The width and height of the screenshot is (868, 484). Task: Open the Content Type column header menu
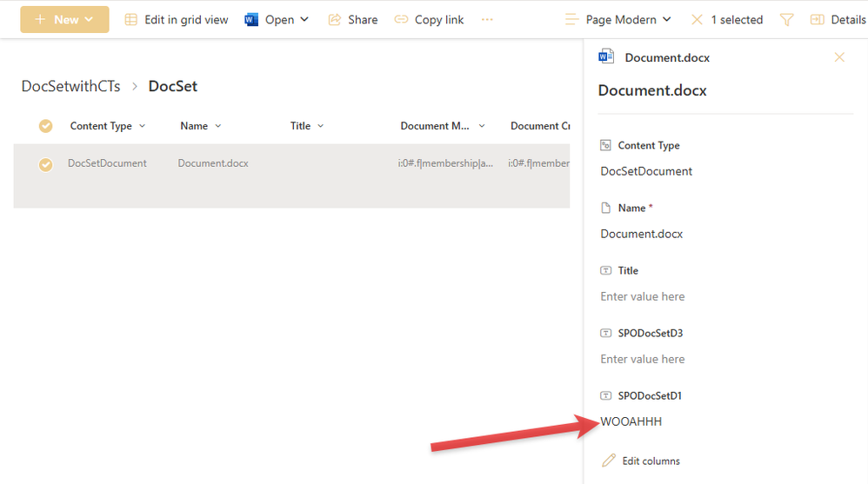(x=108, y=126)
